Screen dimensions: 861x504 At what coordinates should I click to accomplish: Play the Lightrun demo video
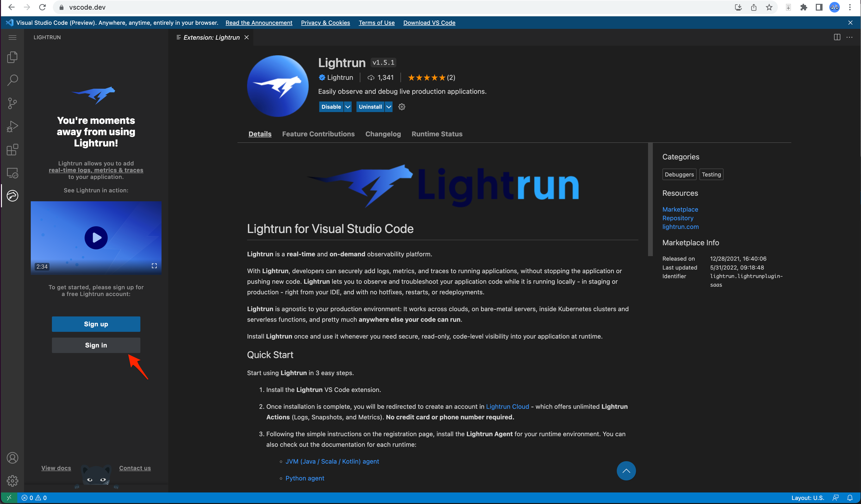tap(96, 238)
